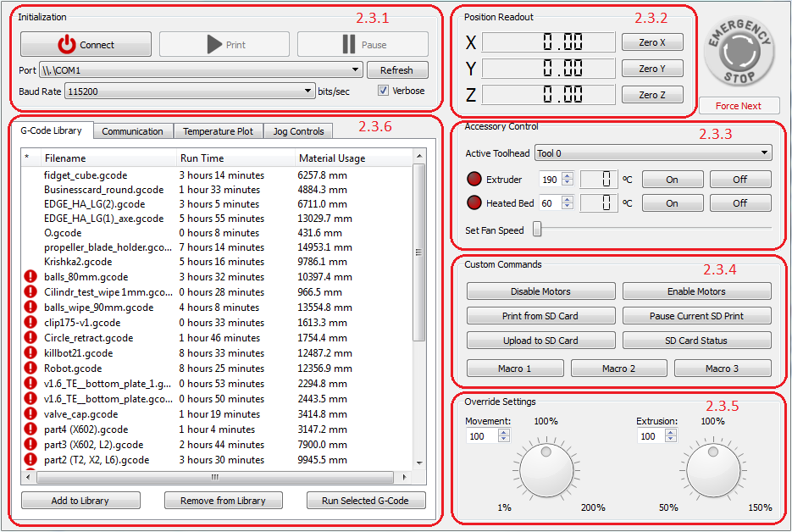
Task: Switch to the Temperature Plot tab
Action: (x=218, y=131)
